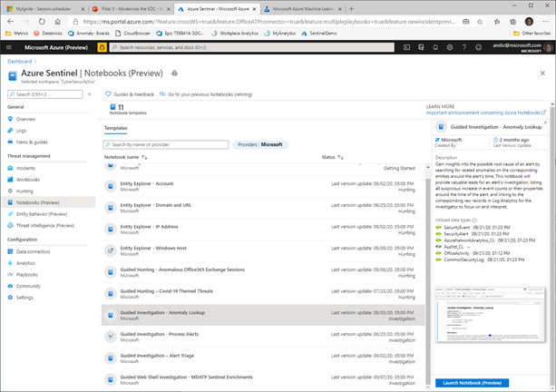Open News & guides menu item
This screenshot has height=392, width=556.
(x=32, y=142)
